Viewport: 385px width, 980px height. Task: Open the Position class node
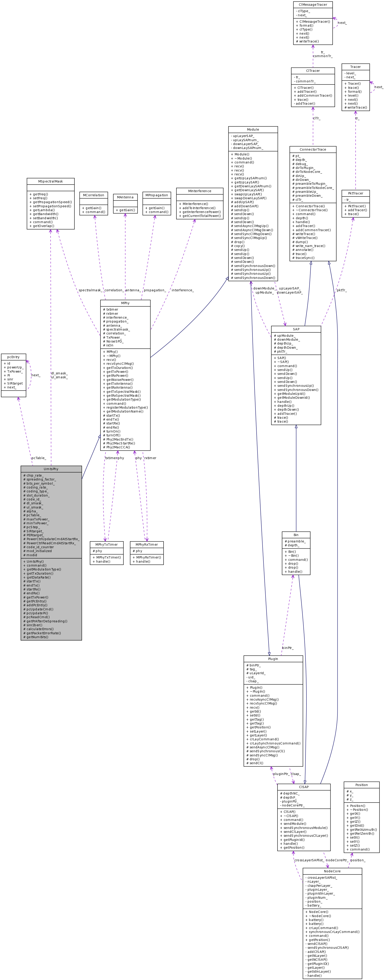coord(361,817)
